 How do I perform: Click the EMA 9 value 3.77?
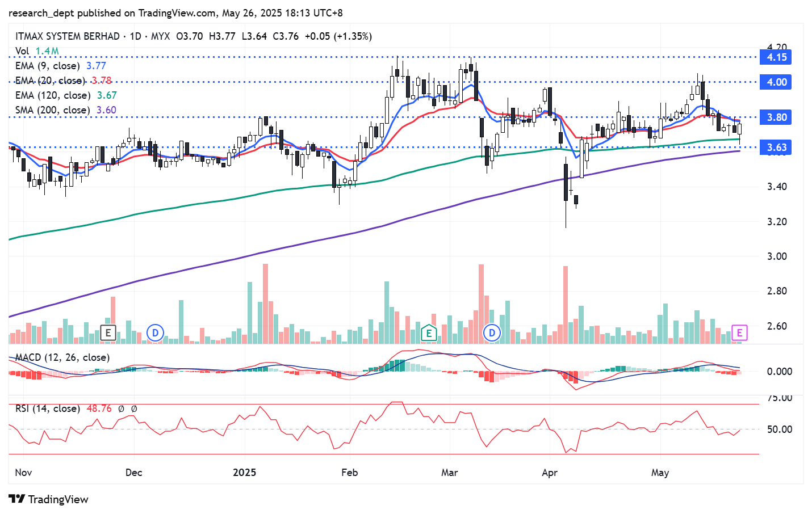click(x=96, y=66)
